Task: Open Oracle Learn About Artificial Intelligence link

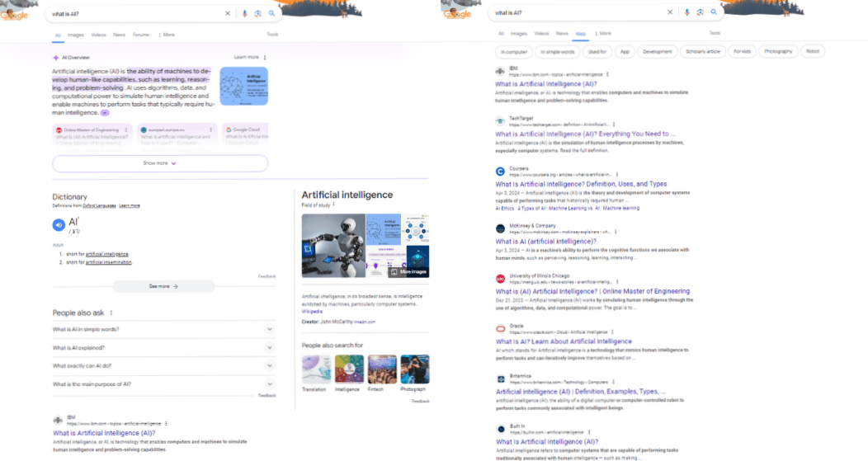Action: pyautogui.click(x=564, y=341)
